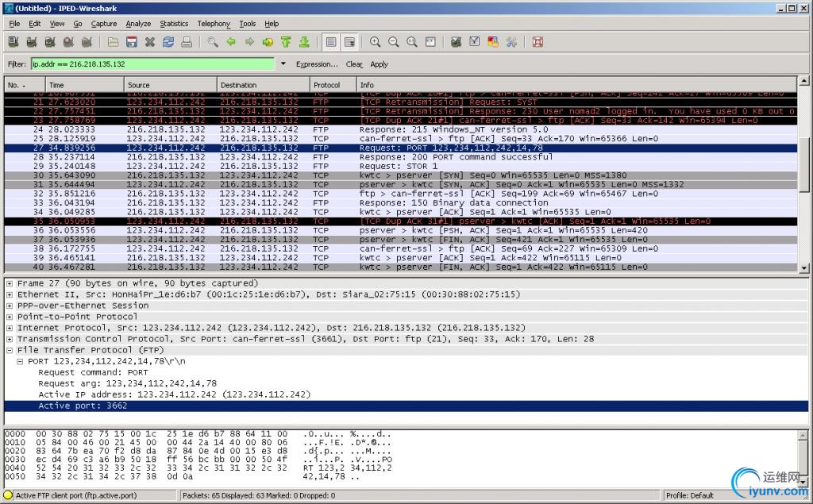This screenshot has height=504, width=813.
Task: Open the Analyze menu
Action: 138,23
